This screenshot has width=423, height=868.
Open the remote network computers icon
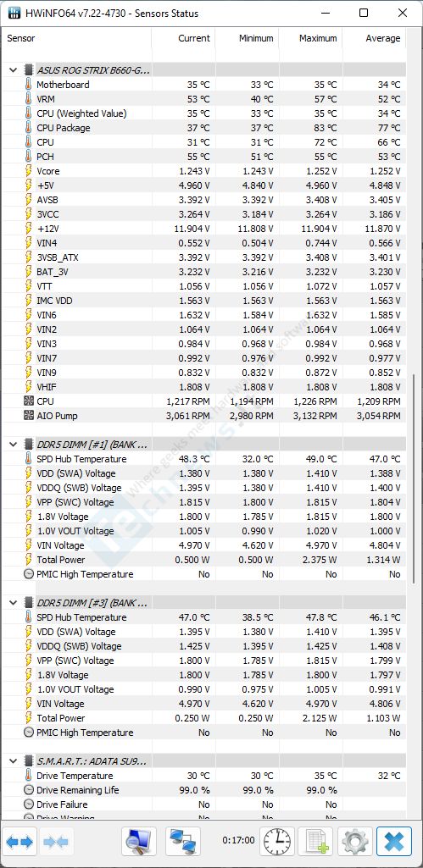[x=183, y=842]
